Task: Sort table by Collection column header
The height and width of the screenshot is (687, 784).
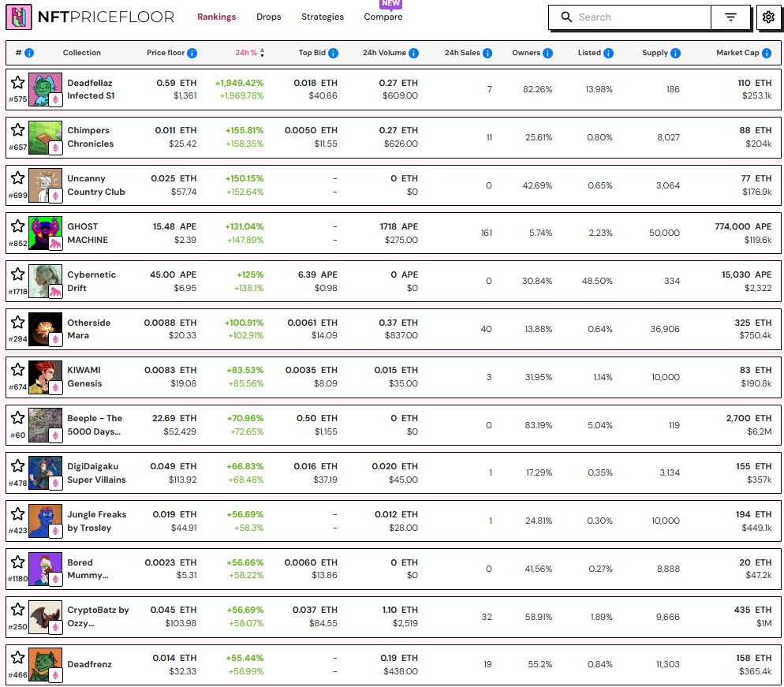Action: [x=81, y=53]
